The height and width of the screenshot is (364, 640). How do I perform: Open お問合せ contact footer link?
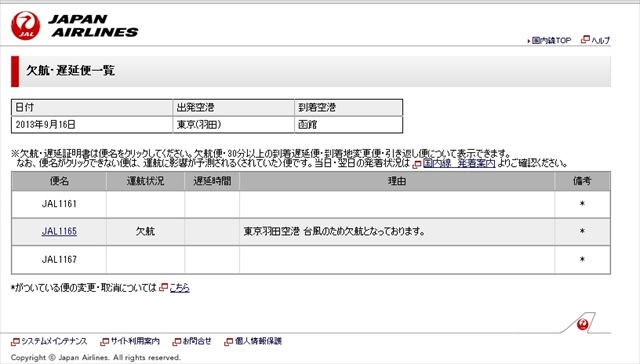[x=197, y=341]
